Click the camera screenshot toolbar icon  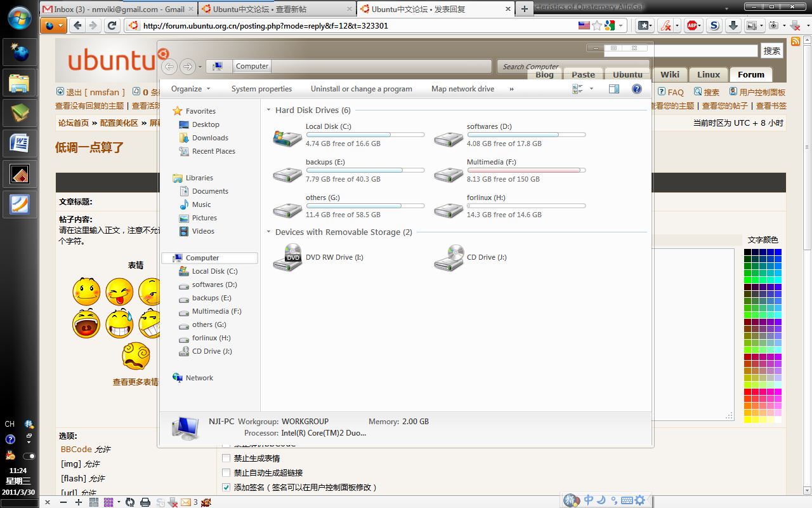(774, 25)
